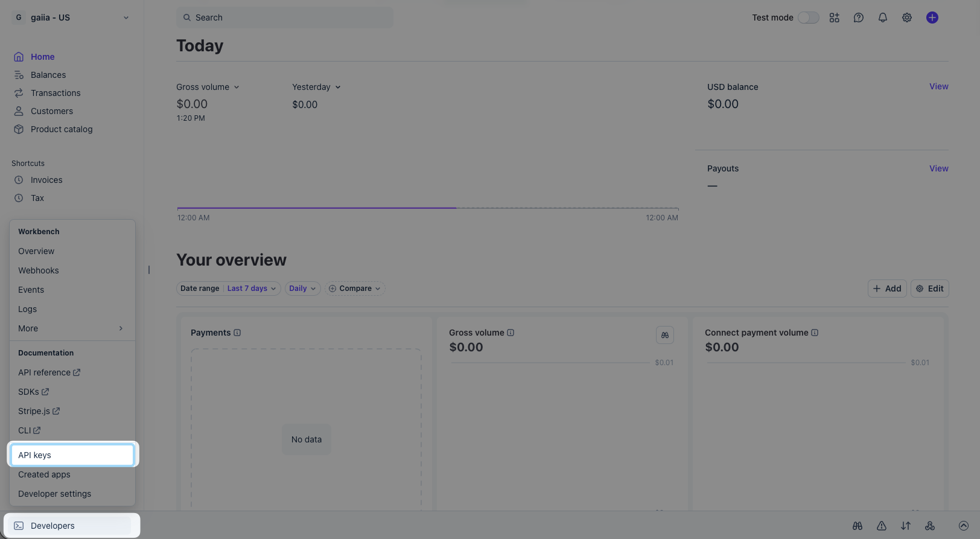Screen dimensions: 980x539
Task: Click the 'Today' heading
Action: point(200,46)
